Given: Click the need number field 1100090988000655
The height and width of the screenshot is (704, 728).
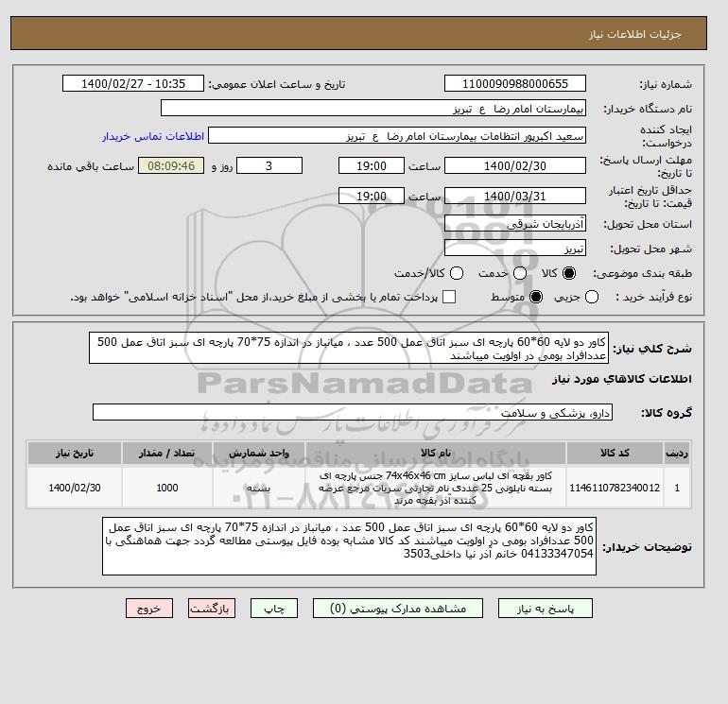Looking at the screenshot, I should (515, 83).
